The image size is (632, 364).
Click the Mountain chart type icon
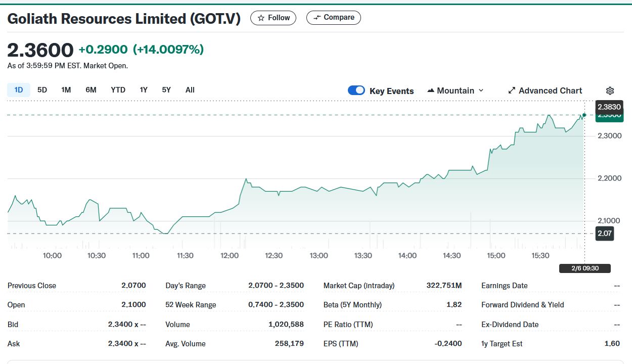(431, 91)
